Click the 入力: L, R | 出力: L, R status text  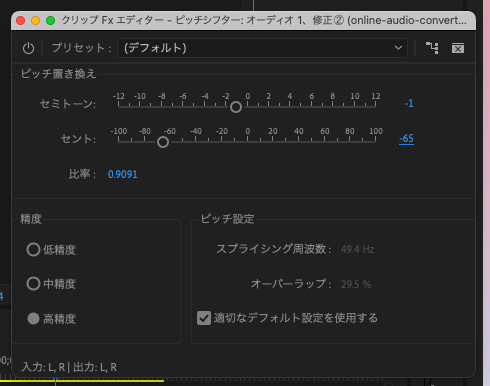tap(69, 367)
